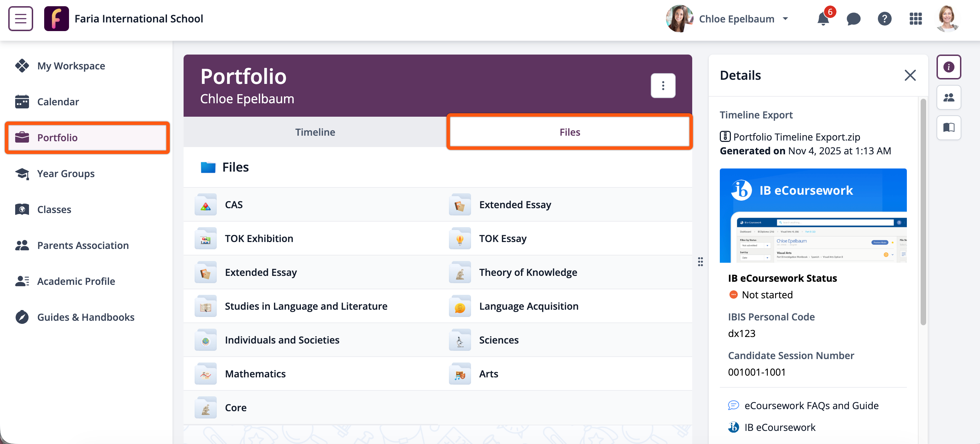Select the Files tab
The image size is (980, 444).
coord(569,132)
